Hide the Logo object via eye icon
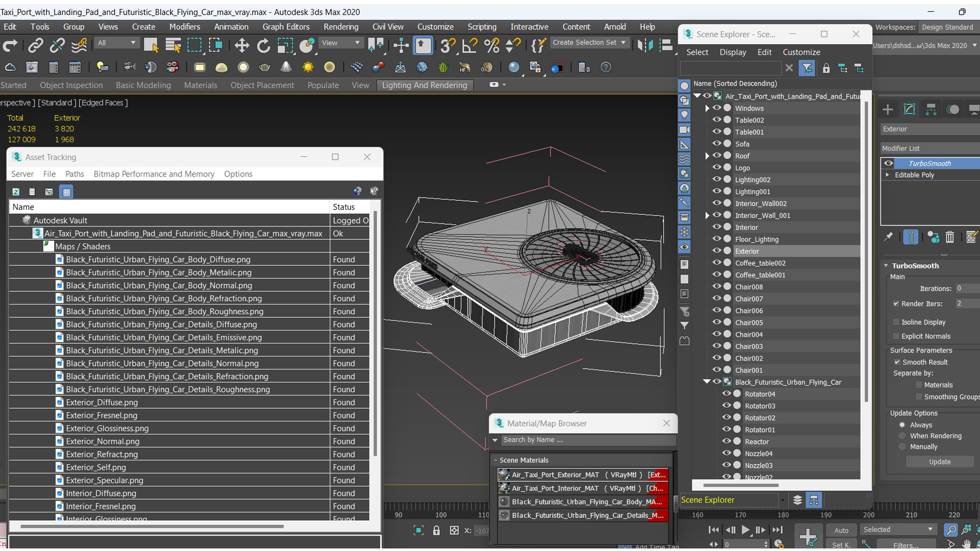 717,167
